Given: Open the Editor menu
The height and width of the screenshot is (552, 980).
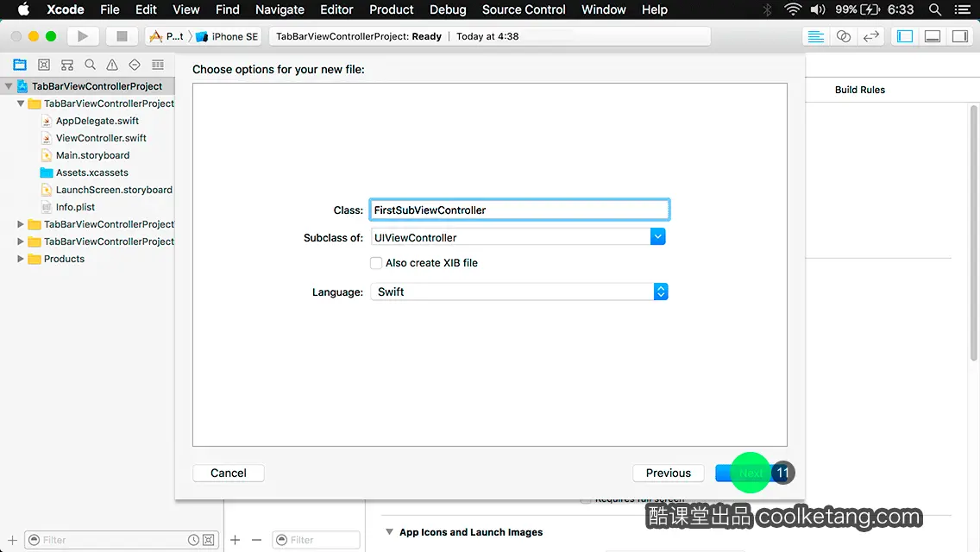Looking at the screenshot, I should click(x=336, y=9).
